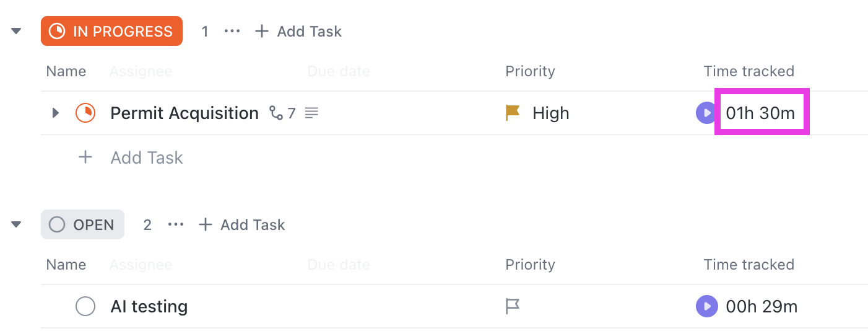Click Add Task beside In Progress header
The width and height of the screenshot is (868, 331).
298,31
